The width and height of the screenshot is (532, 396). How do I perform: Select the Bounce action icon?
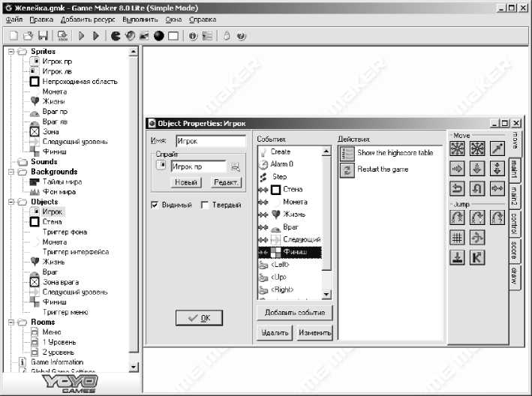(x=477, y=258)
